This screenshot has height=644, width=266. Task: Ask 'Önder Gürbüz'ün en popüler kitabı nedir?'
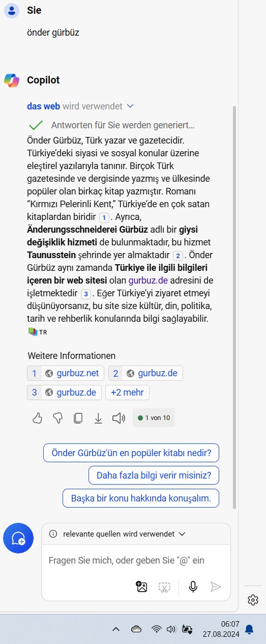pyautogui.click(x=131, y=452)
